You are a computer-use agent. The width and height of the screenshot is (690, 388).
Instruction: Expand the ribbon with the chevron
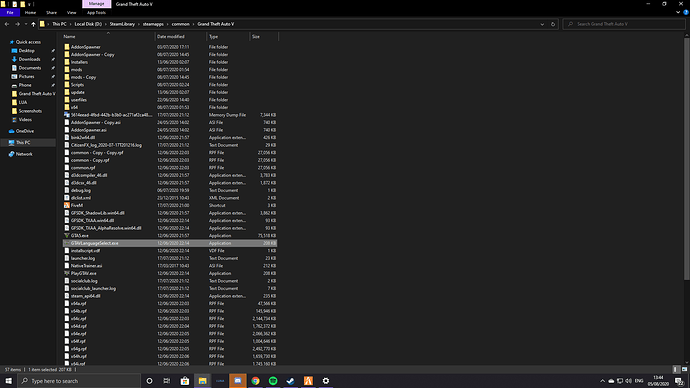click(x=678, y=12)
